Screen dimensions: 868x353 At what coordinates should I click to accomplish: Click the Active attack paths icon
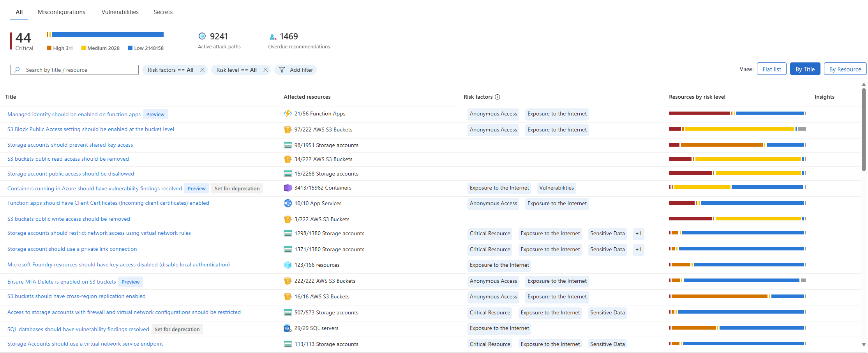(202, 36)
